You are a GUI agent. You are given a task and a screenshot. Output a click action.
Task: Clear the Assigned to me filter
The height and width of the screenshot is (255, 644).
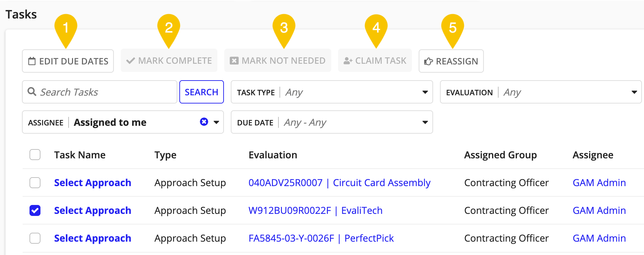coord(204,122)
